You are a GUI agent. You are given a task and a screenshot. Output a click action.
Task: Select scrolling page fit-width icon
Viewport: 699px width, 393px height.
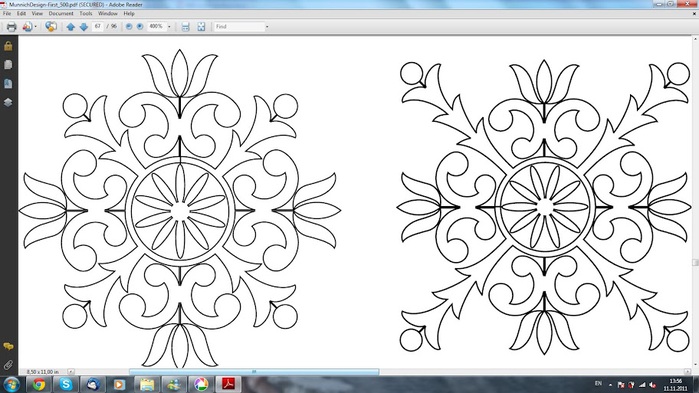(185, 27)
